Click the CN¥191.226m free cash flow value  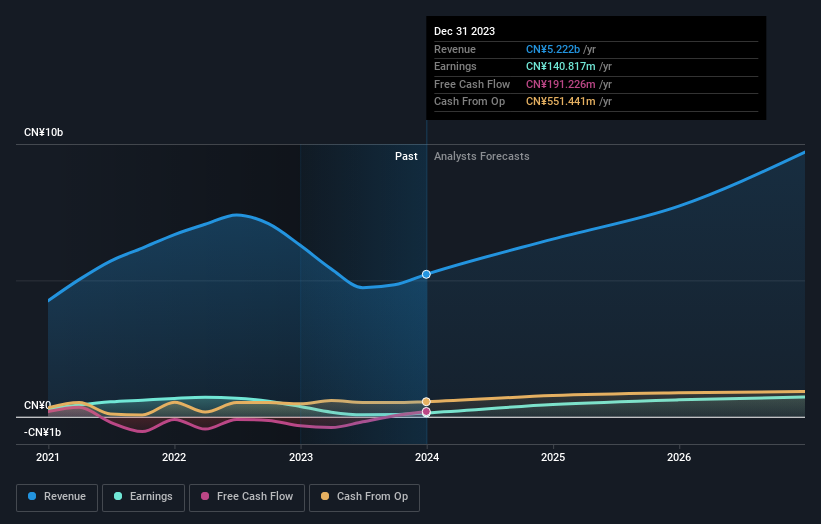[x=561, y=84]
